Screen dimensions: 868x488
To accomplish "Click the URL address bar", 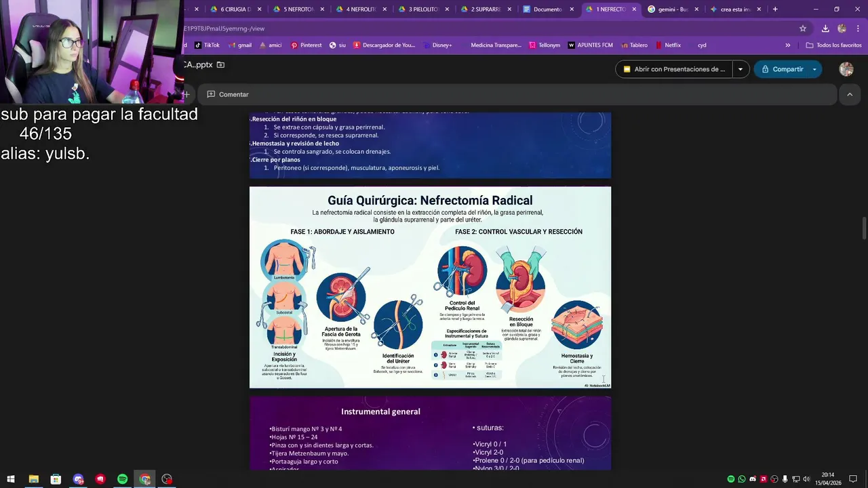I will (x=488, y=28).
